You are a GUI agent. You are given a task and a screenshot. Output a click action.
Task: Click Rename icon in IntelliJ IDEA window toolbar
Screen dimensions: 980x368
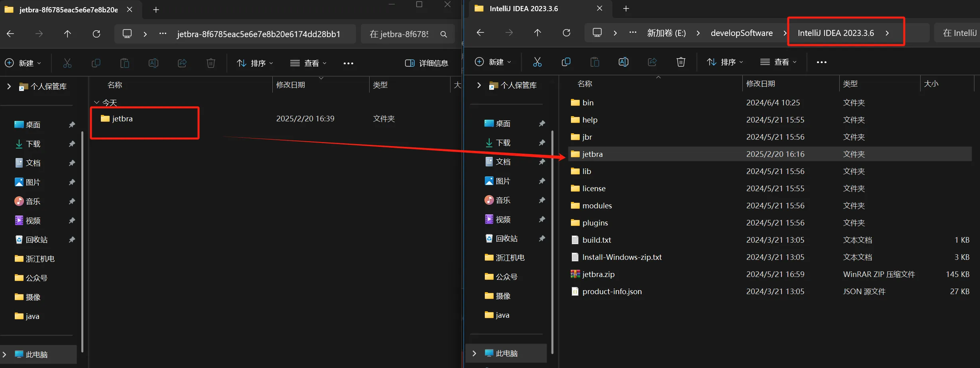click(623, 62)
